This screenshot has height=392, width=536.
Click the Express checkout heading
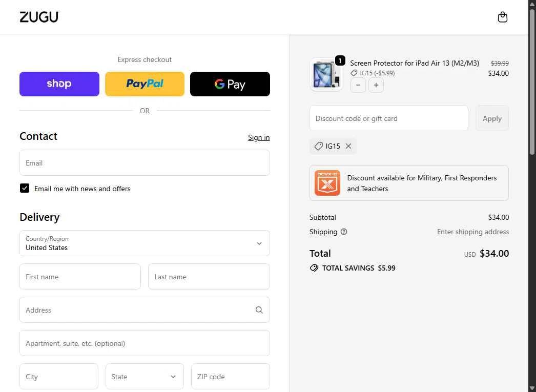pyautogui.click(x=145, y=59)
